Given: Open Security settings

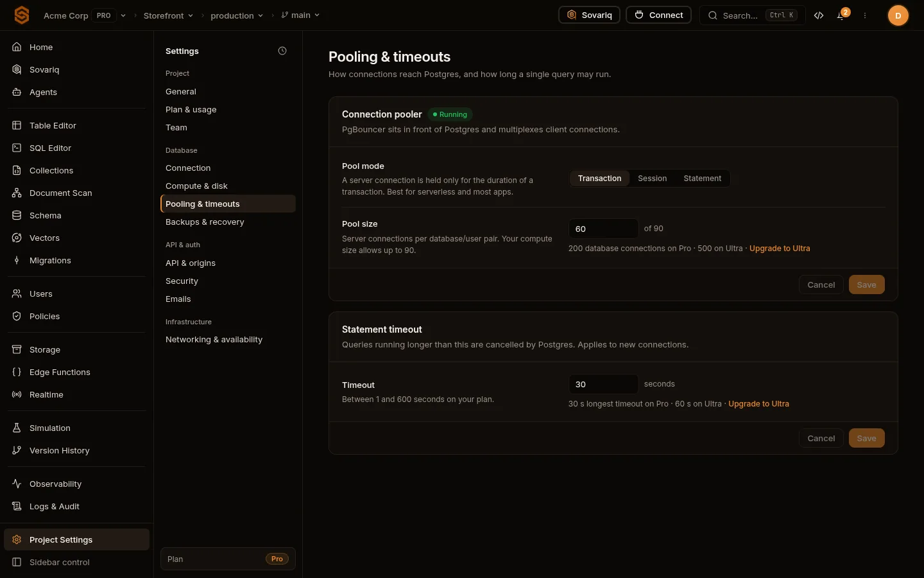Looking at the screenshot, I should (228, 281).
